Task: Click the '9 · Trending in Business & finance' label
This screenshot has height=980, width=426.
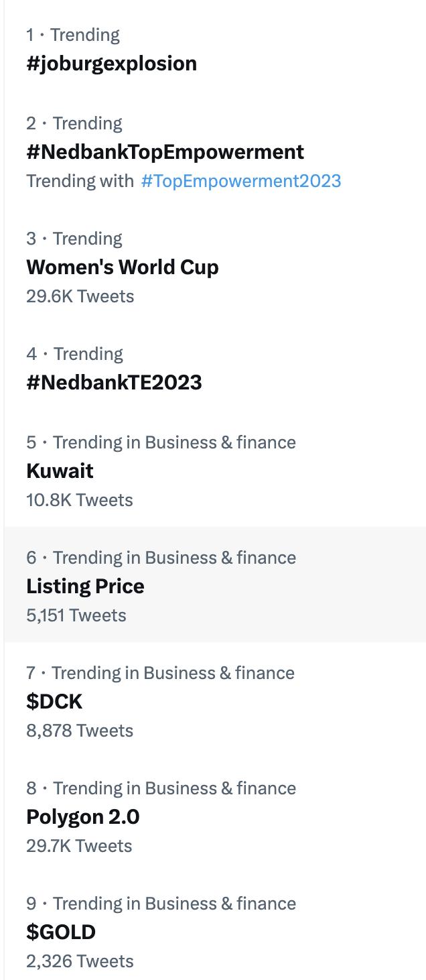Action: (x=161, y=904)
